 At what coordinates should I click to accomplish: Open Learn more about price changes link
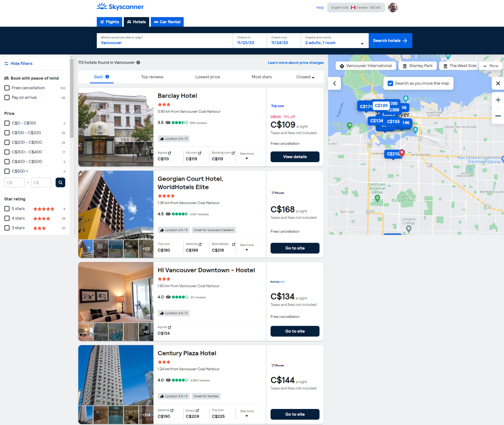[x=296, y=62]
